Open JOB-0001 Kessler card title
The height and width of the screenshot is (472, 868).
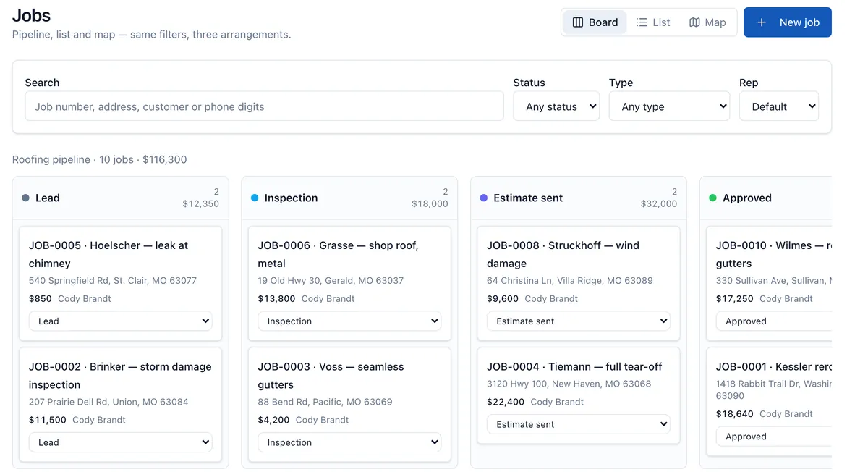coord(774,367)
